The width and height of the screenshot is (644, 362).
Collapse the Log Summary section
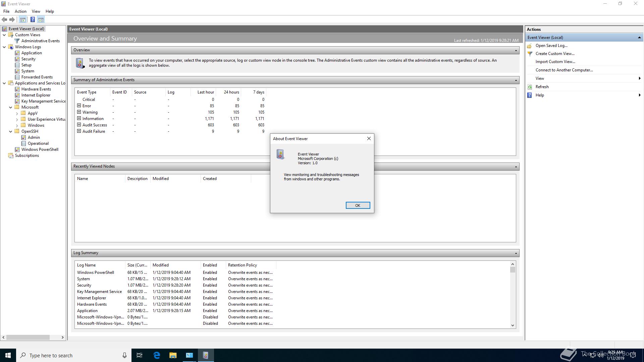click(516, 253)
